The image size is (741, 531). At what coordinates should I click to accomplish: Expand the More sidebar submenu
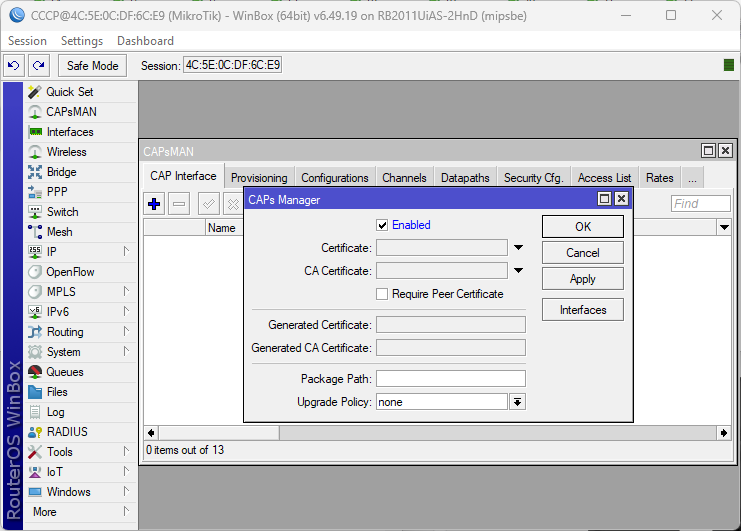coord(80,512)
